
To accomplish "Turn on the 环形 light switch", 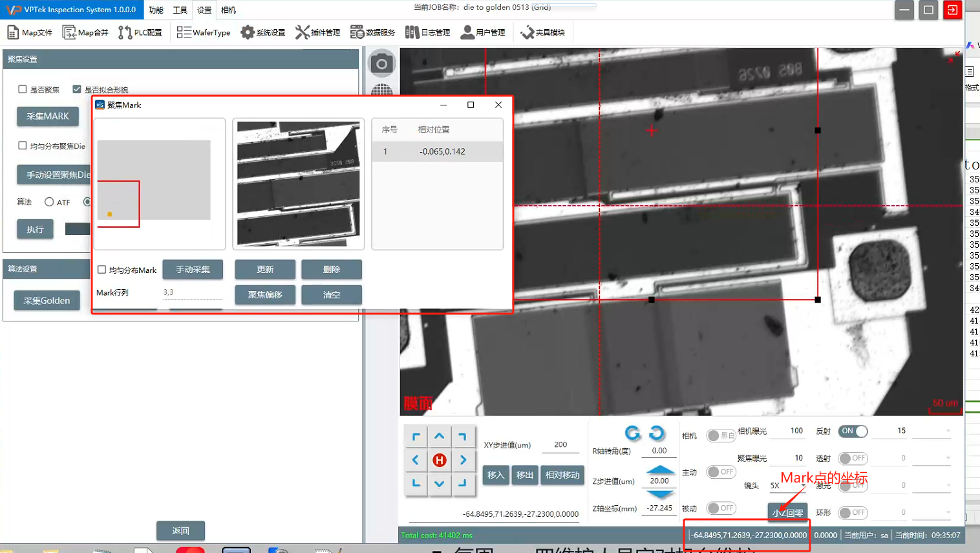I will pos(853,512).
